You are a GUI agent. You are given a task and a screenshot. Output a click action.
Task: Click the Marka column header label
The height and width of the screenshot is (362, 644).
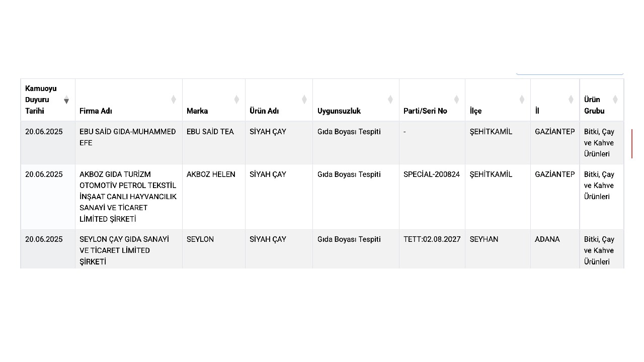click(x=197, y=111)
